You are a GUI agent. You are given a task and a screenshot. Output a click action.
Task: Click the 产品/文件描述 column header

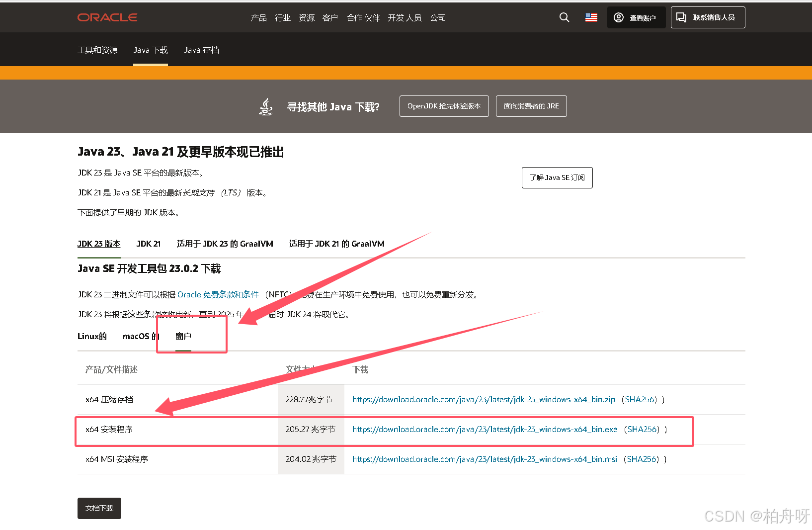111,369
